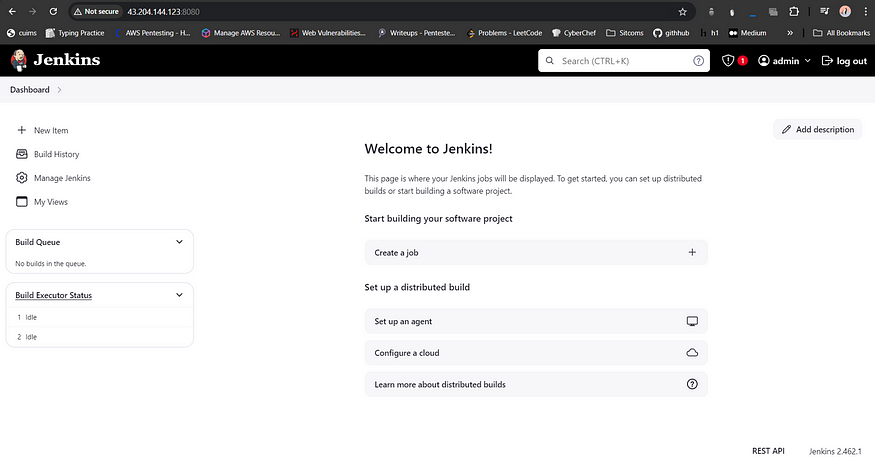Click the cloud icon for Configure a cloud

click(x=692, y=353)
